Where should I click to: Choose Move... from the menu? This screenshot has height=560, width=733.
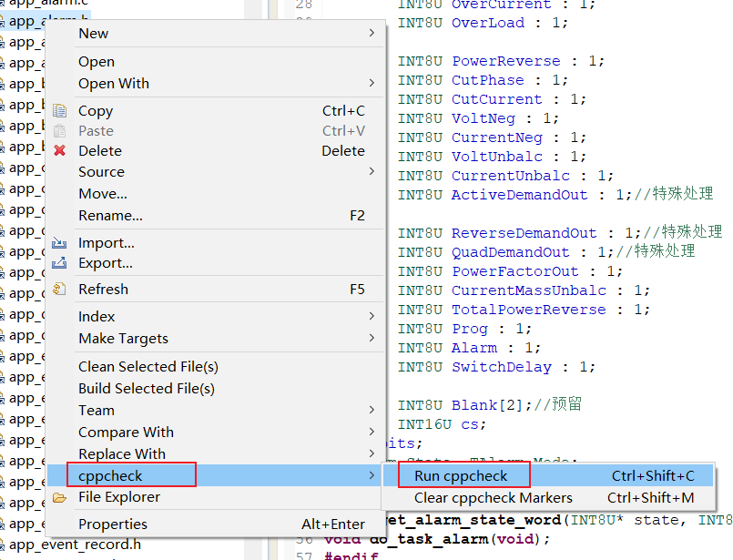click(216, 194)
